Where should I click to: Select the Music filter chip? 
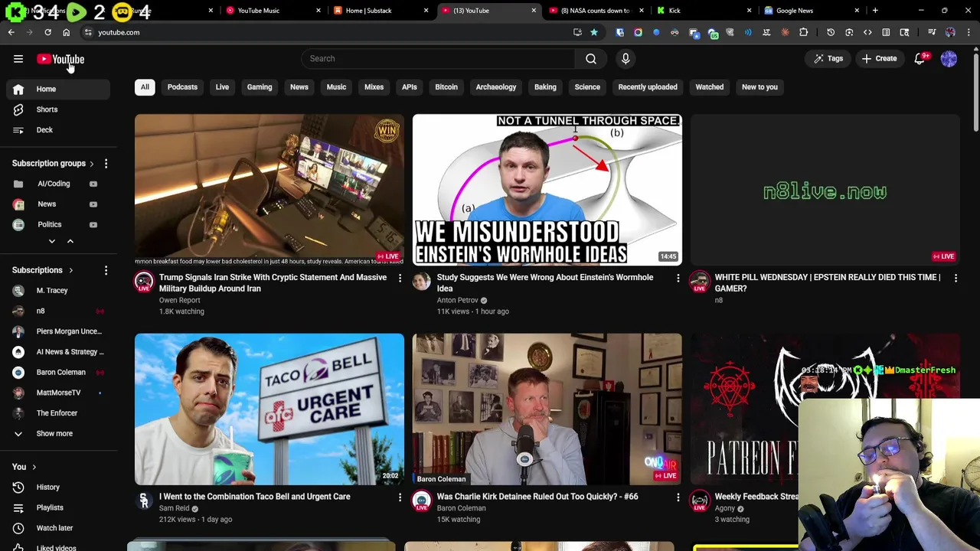(x=336, y=86)
